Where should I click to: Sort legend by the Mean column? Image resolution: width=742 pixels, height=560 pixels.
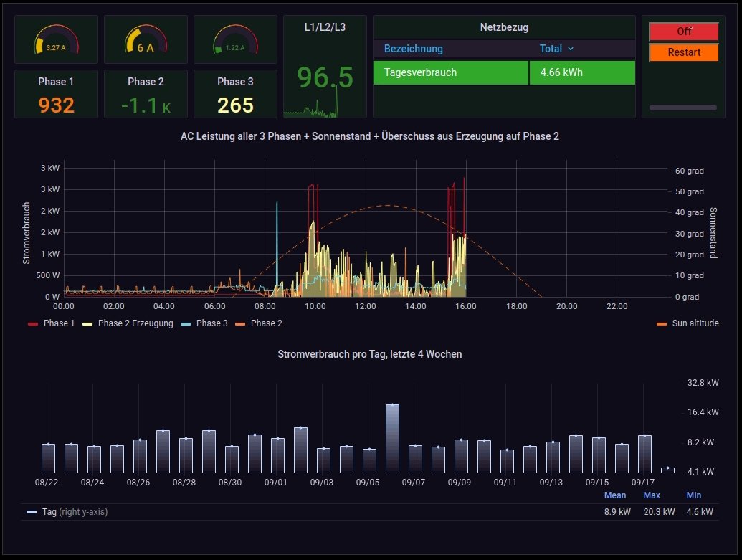[x=614, y=495]
